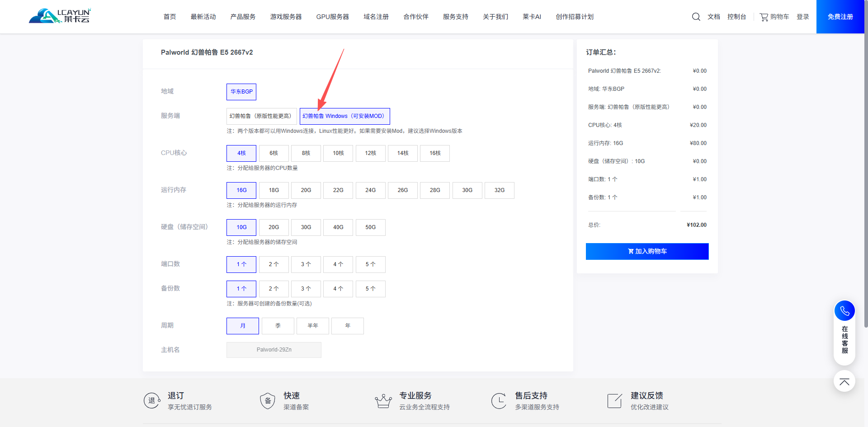868x427 pixels.
Task: Open the shopping cart 购物车
Action: (774, 17)
